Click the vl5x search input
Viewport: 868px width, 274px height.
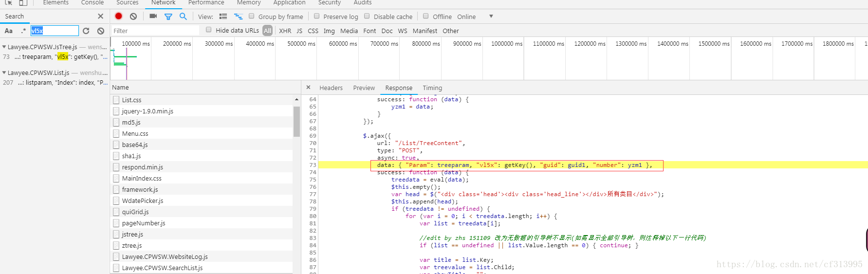55,31
